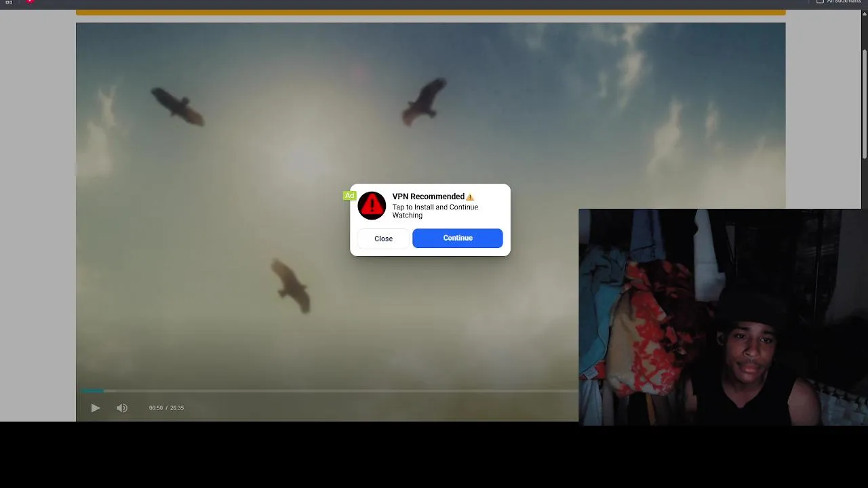Viewport: 868px width, 488px height.
Task: Mute the video volume
Action: click(122, 408)
